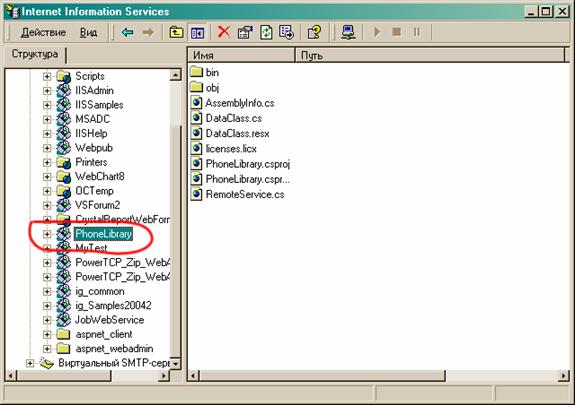Delete with the red X icon
The width and height of the screenshot is (575, 405).
pos(224,32)
